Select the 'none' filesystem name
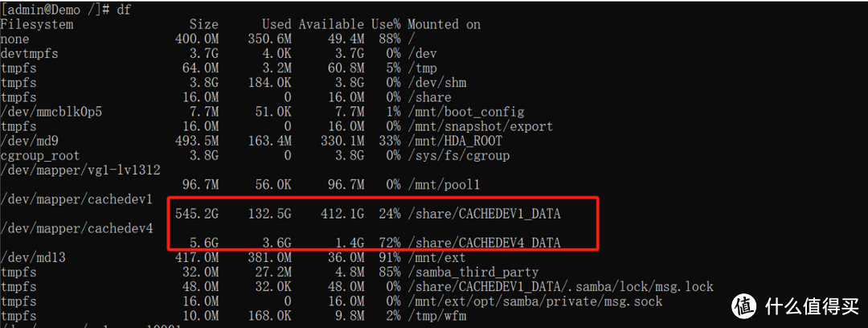 pos(15,39)
